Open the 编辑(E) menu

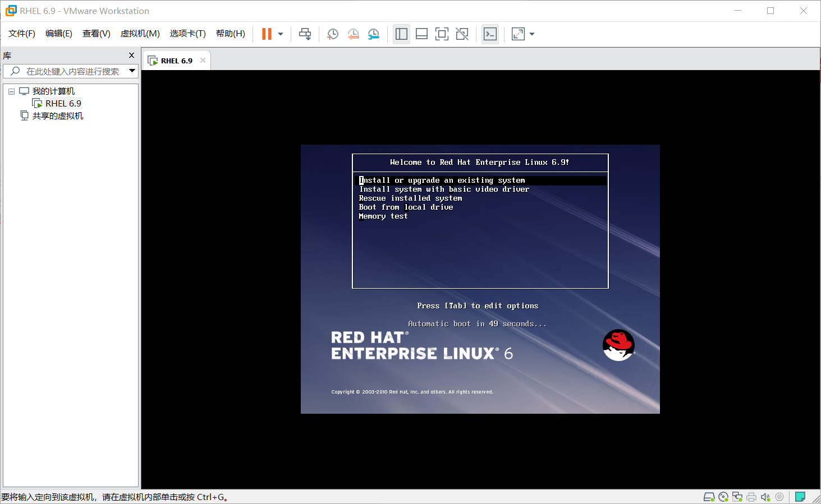tap(59, 34)
